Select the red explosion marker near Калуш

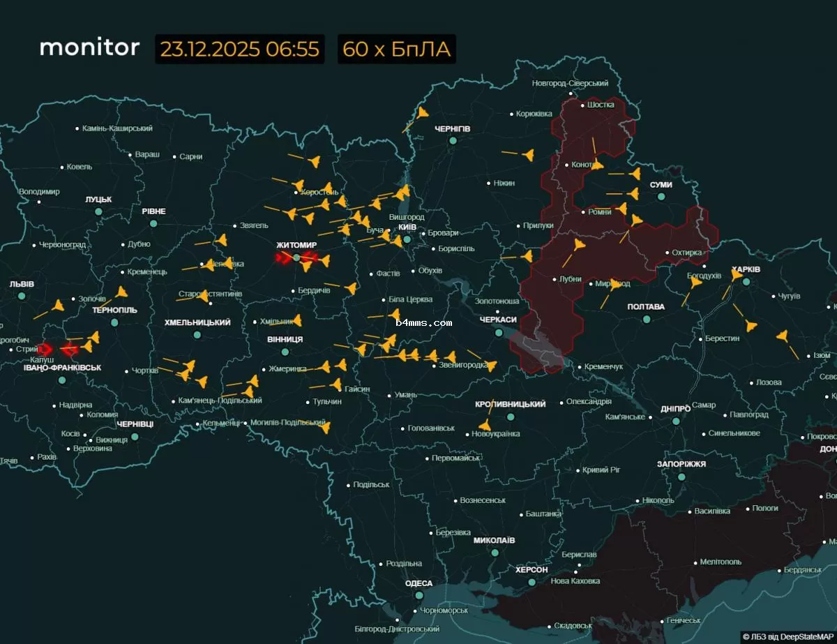(x=46, y=349)
